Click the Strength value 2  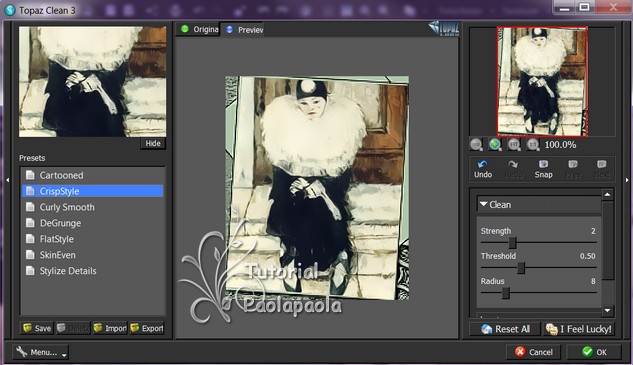(593, 231)
